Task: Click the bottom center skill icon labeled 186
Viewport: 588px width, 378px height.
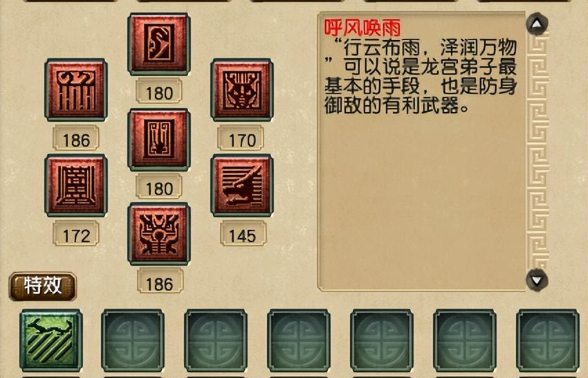Action: [x=159, y=233]
